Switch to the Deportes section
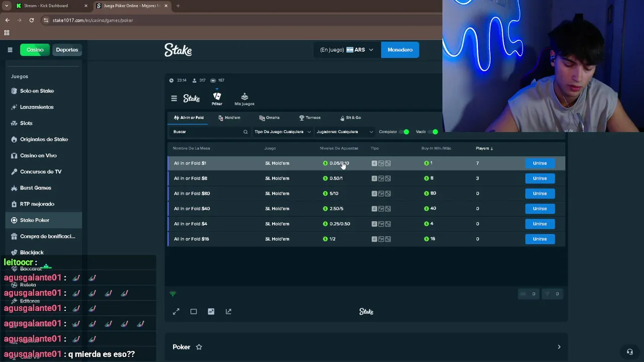Image resolution: width=644 pixels, height=362 pixels. [67, 50]
